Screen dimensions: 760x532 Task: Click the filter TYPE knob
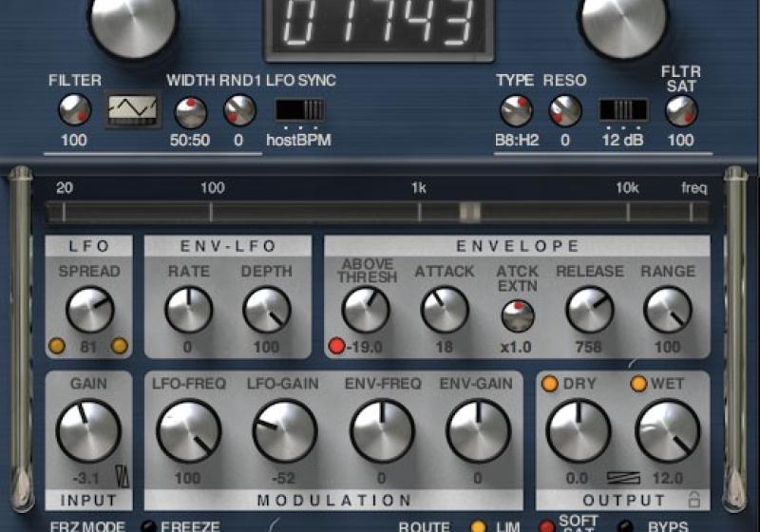pyautogui.click(x=516, y=111)
